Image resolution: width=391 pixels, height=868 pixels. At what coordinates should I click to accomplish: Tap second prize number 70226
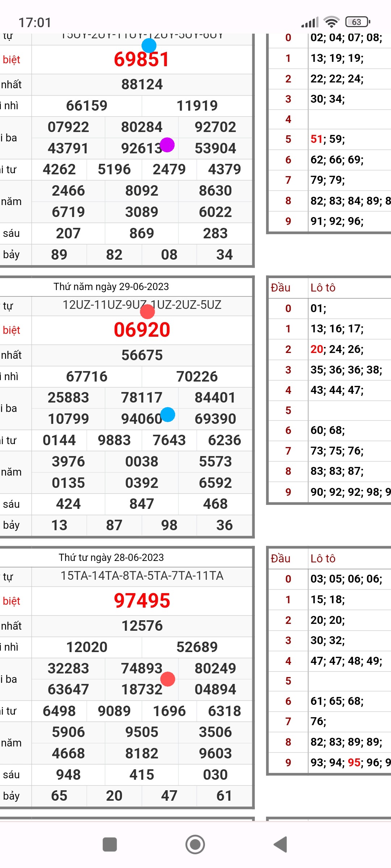pos(197,377)
